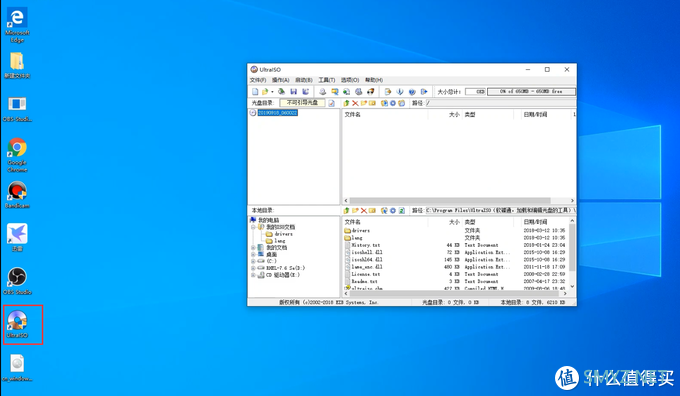
Task: Click the New image toolbar icon
Action: click(x=255, y=92)
